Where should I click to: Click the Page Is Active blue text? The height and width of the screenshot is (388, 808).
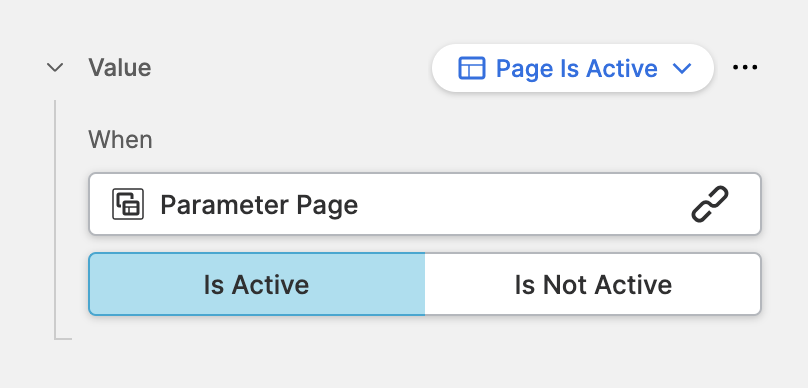pyautogui.click(x=577, y=69)
